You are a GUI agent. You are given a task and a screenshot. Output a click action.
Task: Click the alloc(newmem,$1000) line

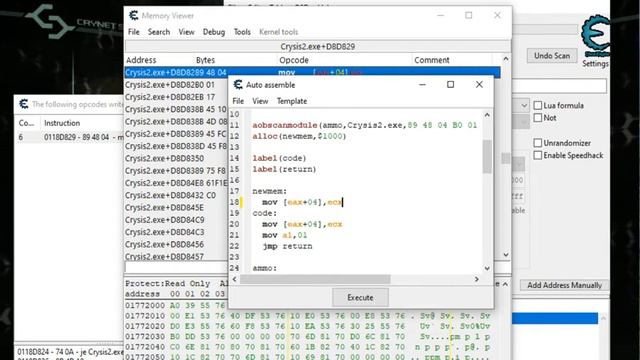pos(299,136)
